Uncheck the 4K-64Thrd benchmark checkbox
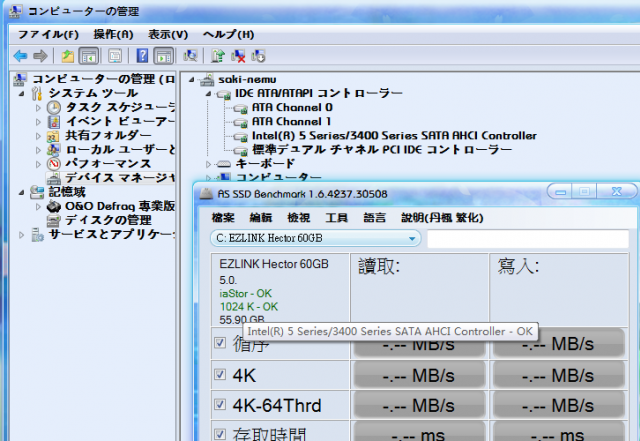Image resolution: width=640 pixels, height=441 pixels. tap(220, 404)
